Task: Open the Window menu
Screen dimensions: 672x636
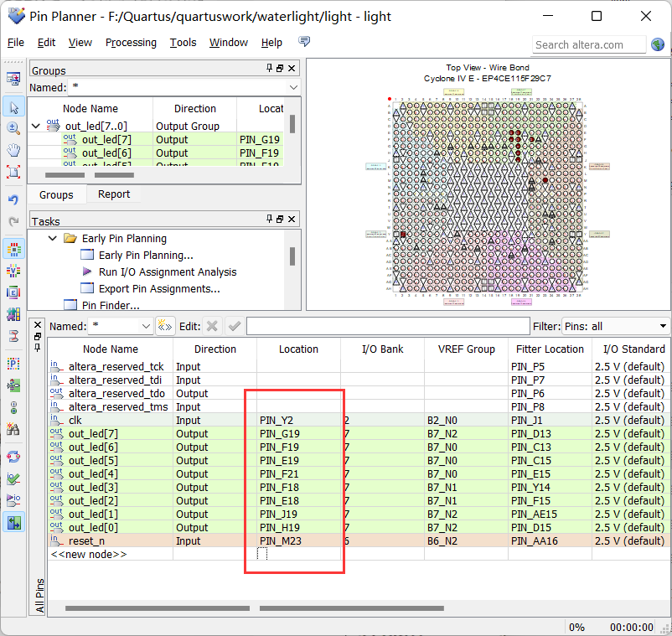Action: 229,43
